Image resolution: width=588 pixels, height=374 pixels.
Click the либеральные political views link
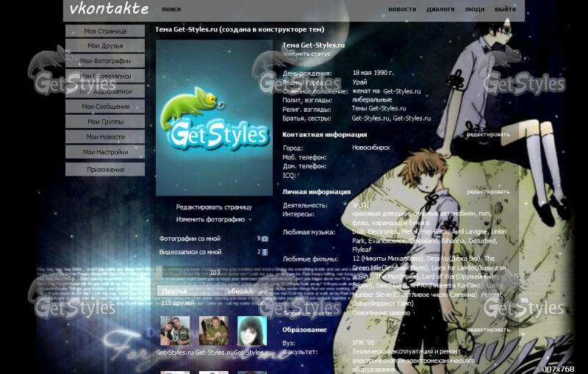[x=372, y=100]
